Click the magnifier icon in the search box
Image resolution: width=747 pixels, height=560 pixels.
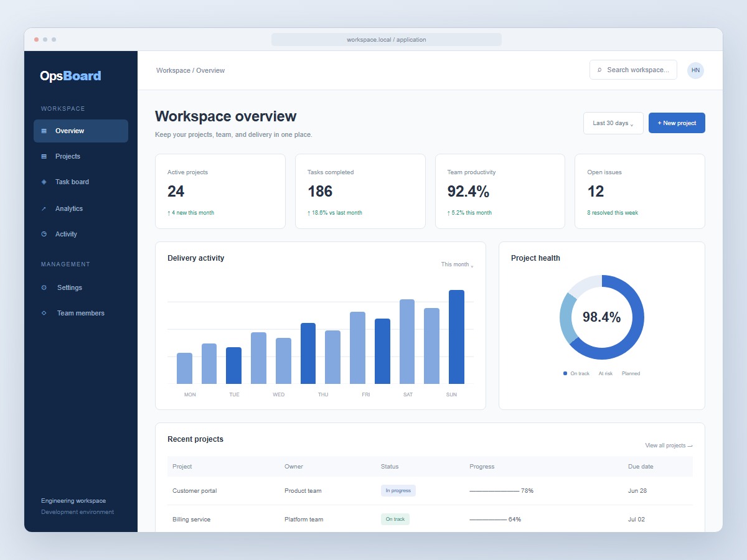coord(599,70)
